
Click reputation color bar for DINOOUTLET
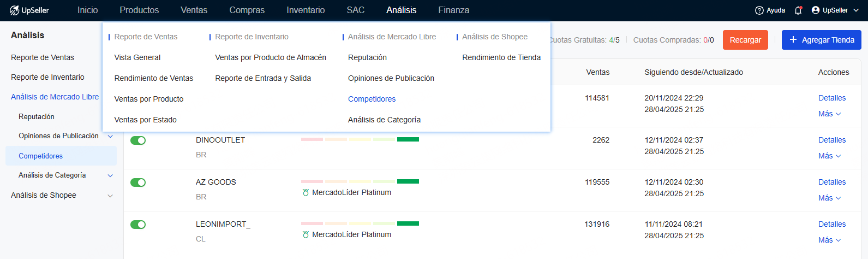pyautogui.click(x=360, y=139)
